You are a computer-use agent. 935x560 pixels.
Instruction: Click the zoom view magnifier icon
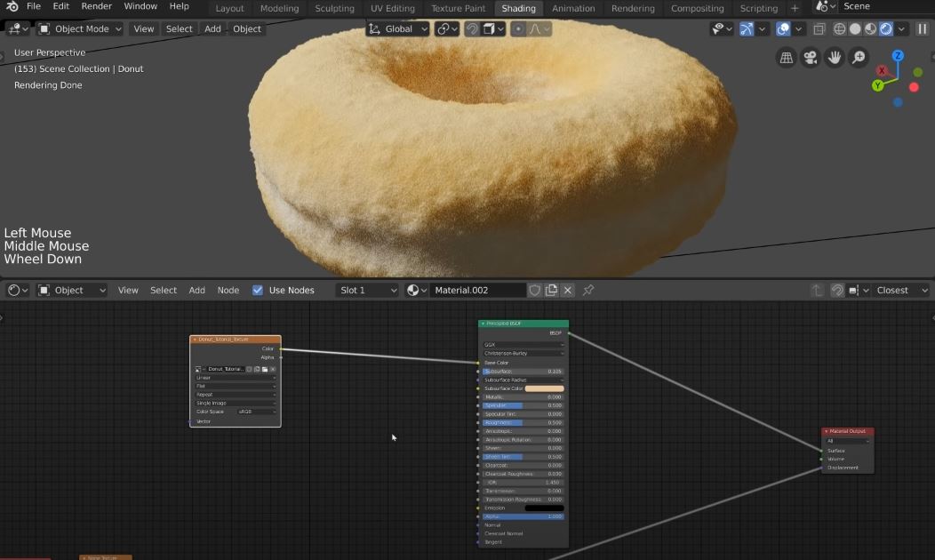point(858,57)
